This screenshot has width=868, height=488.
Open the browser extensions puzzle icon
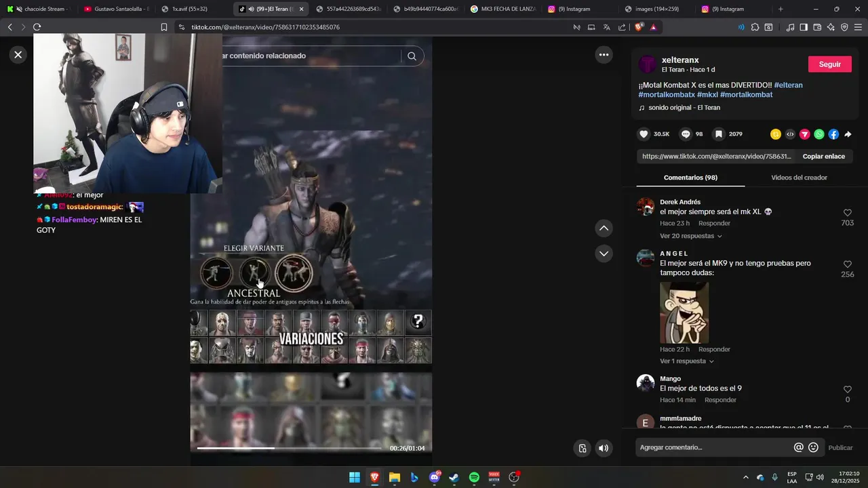click(x=755, y=27)
